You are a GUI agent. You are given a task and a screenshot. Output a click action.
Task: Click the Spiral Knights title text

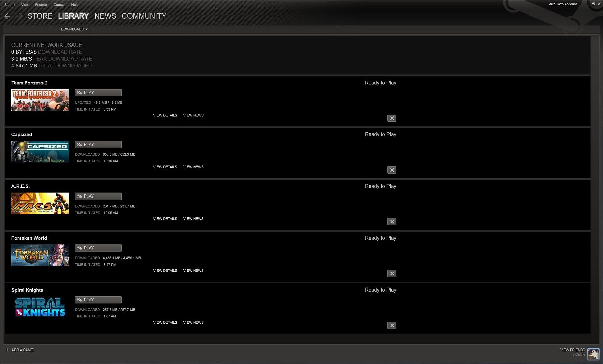click(x=27, y=290)
